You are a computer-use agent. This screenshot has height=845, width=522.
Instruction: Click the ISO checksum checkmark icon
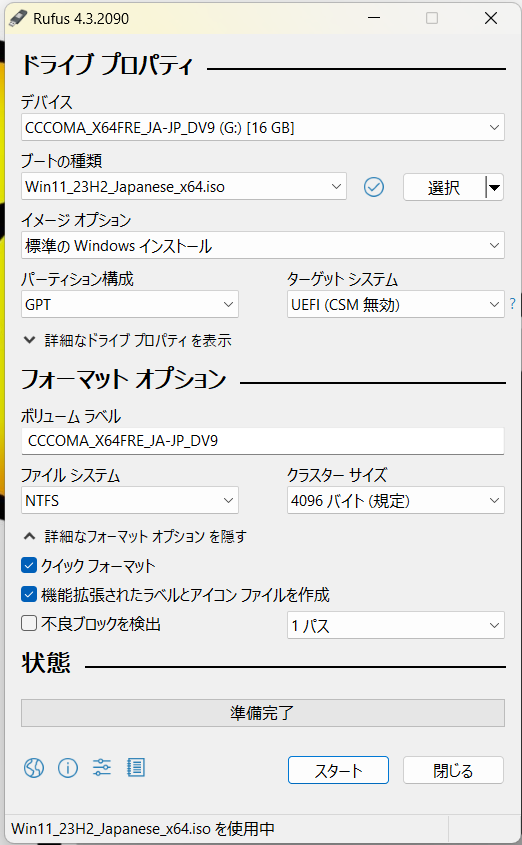[374, 187]
